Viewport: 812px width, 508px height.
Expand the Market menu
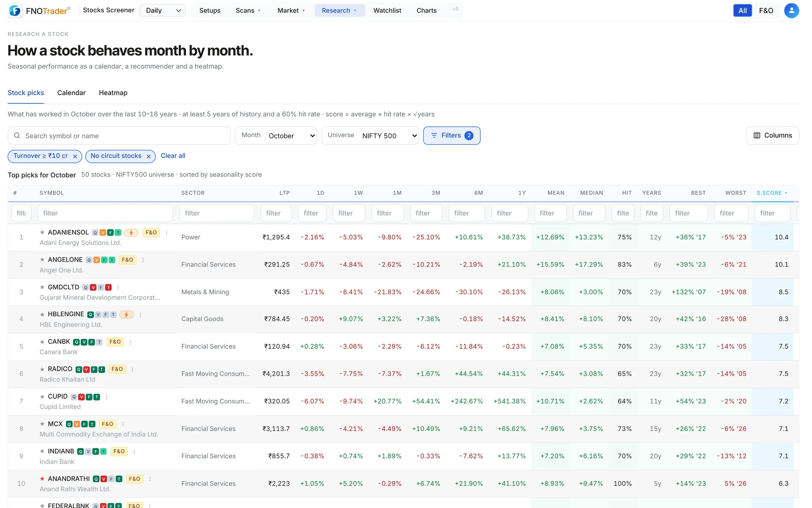click(x=291, y=11)
